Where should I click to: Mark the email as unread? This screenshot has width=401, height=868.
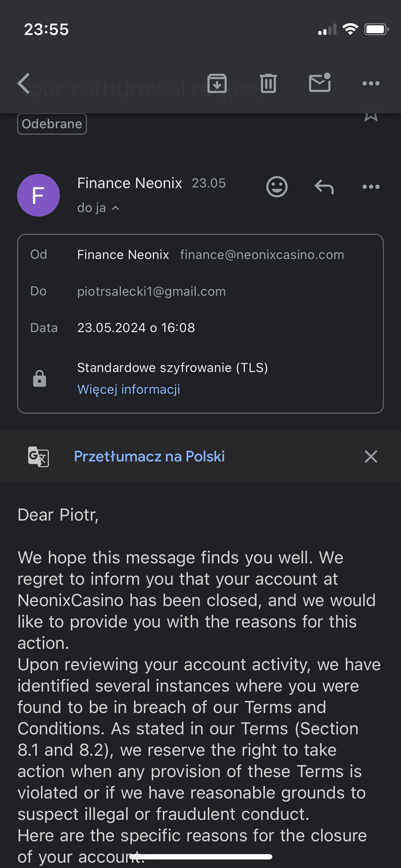320,83
